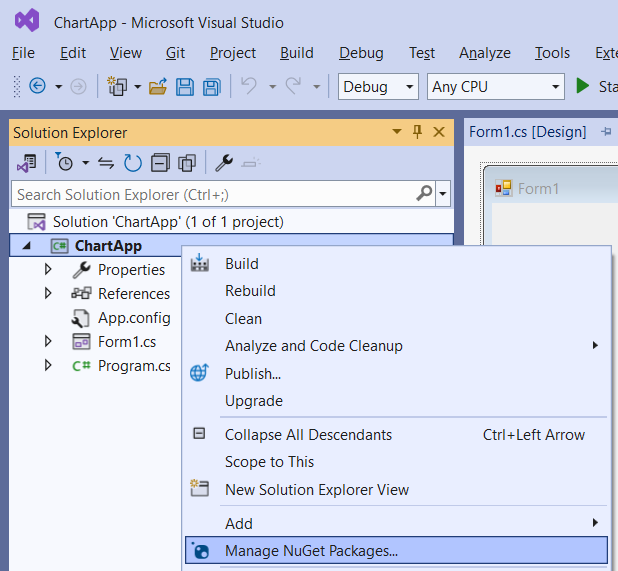Viewport: 618px width, 571px height.
Task: Choose Publish... from the context menu
Action: pos(396,373)
